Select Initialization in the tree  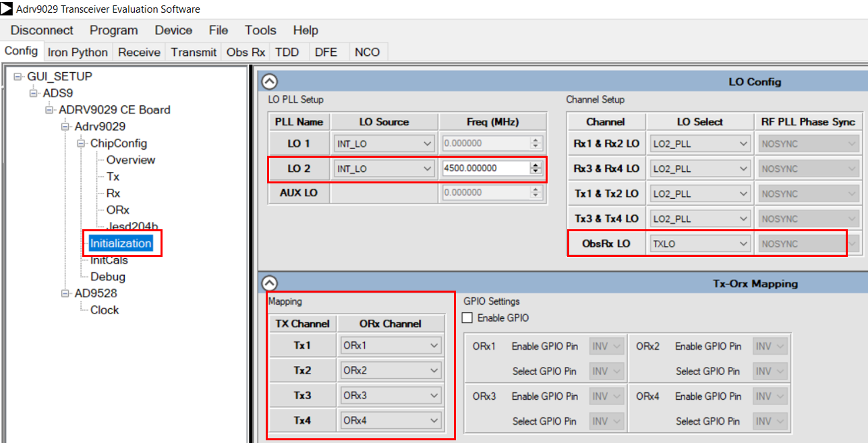point(121,243)
